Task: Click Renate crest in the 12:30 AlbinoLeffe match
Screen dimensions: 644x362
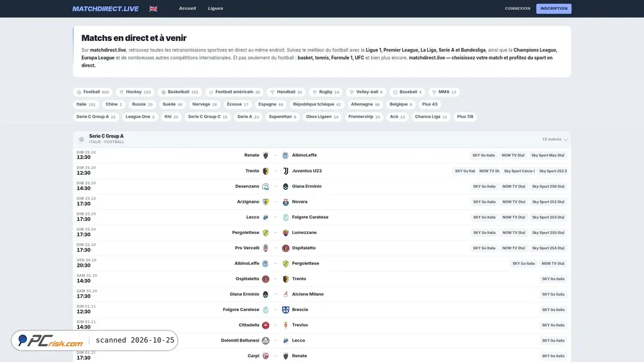Action: point(266,156)
